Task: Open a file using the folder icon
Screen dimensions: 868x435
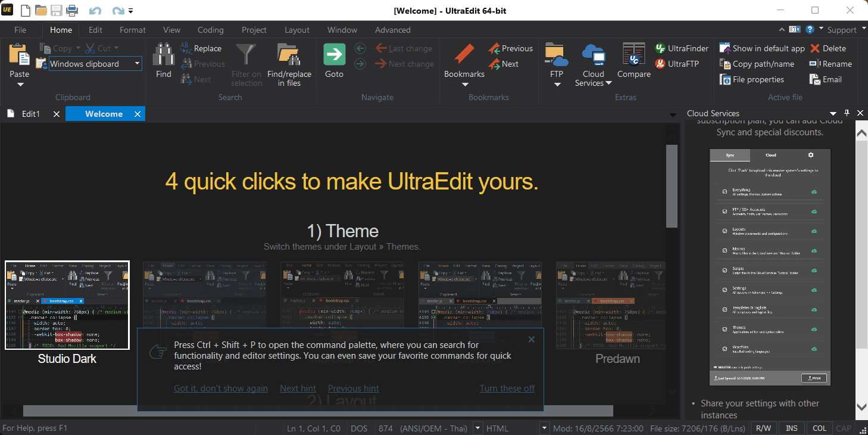Action: [x=40, y=10]
